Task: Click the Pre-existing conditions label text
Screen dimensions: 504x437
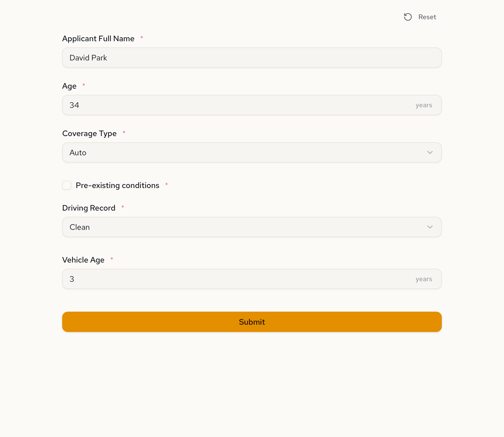Action: (x=118, y=185)
